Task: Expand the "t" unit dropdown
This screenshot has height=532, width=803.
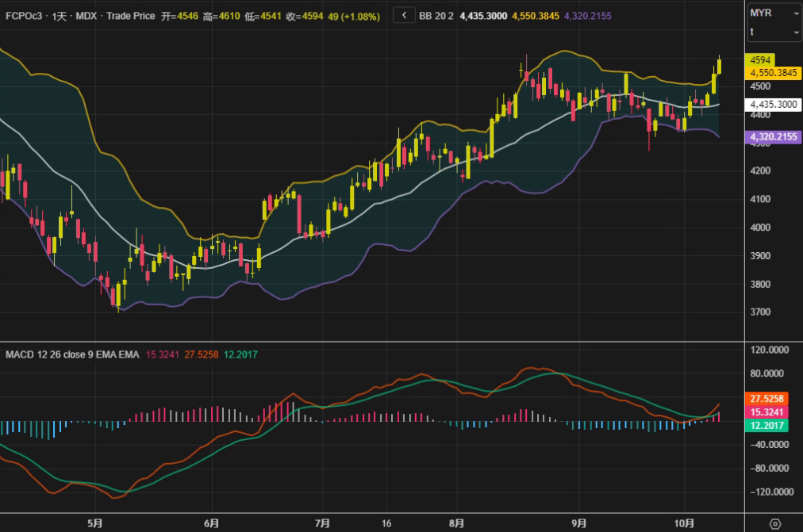Action: click(x=774, y=31)
